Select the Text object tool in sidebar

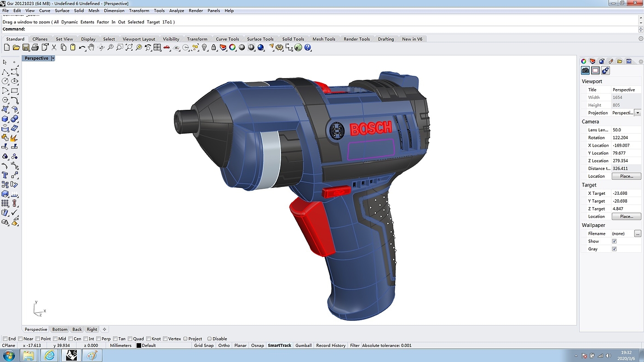5,175
